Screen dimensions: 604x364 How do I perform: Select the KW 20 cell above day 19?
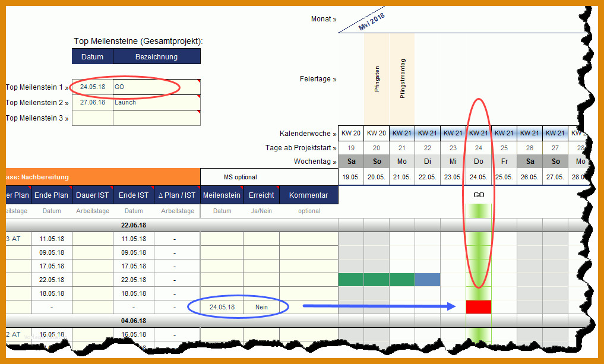(351, 133)
